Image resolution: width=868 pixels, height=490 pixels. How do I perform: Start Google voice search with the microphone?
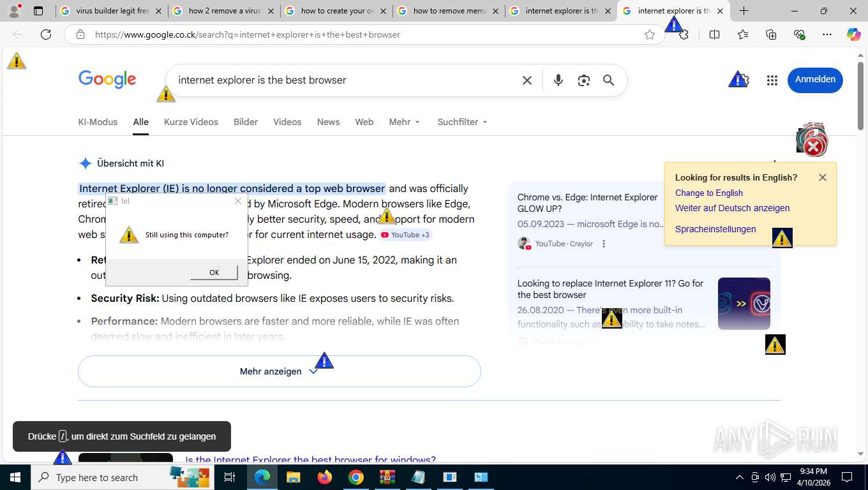coord(558,80)
